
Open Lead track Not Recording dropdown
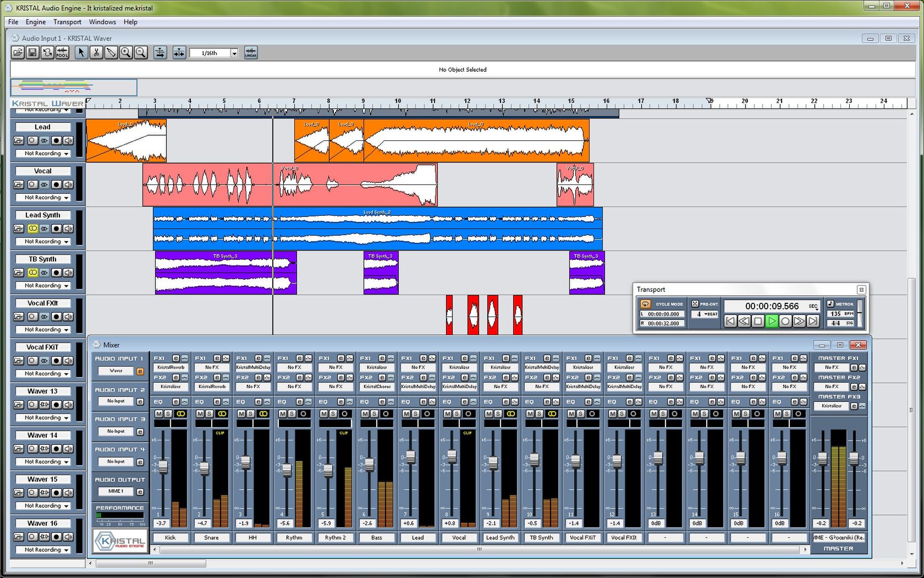(43, 154)
